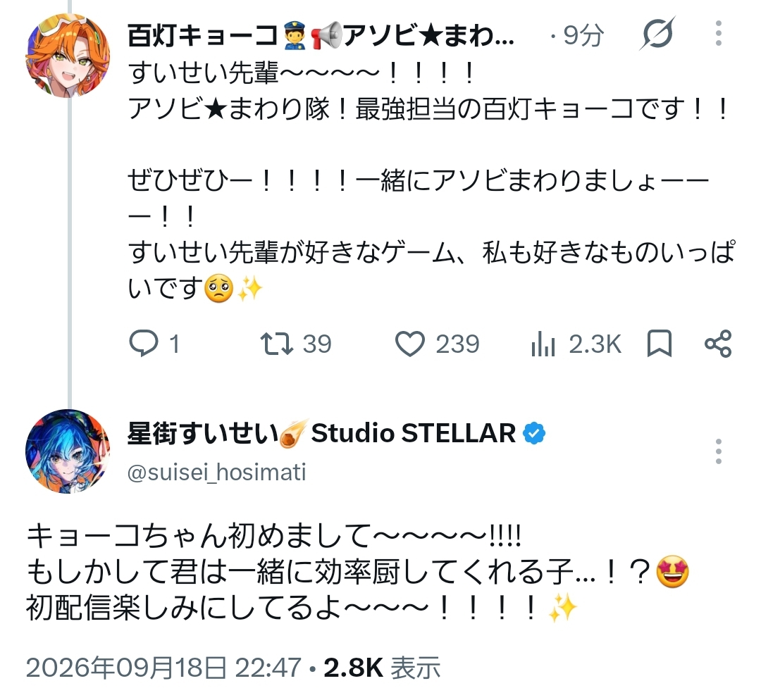Bookmark 百灯キョーコ's tweet
Viewport: 761px width, 700px height.
[x=660, y=344]
